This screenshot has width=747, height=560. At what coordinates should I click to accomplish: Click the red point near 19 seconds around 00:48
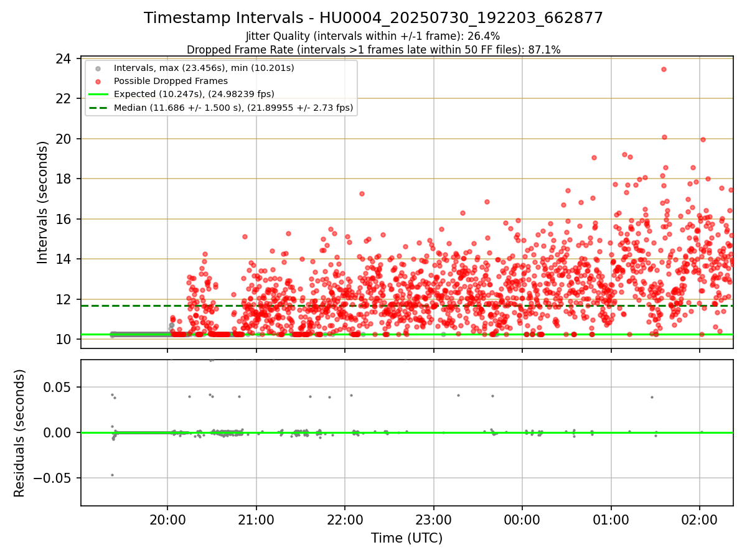coord(594,157)
